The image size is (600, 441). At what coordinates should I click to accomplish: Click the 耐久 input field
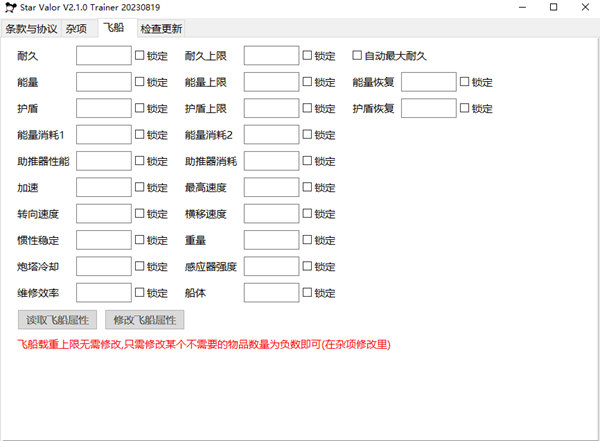coord(103,56)
